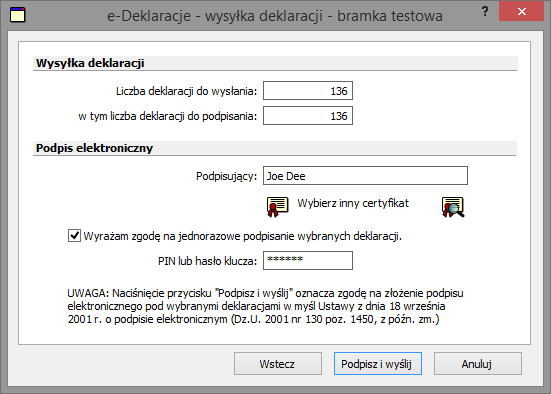Click the UWAGA notice paragraph text
This screenshot has width=551, height=394.
(265, 306)
